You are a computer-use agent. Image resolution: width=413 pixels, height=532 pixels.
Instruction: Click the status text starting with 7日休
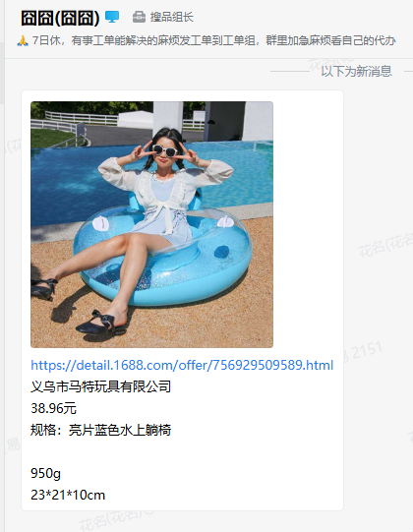pyautogui.click(x=213, y=40)
